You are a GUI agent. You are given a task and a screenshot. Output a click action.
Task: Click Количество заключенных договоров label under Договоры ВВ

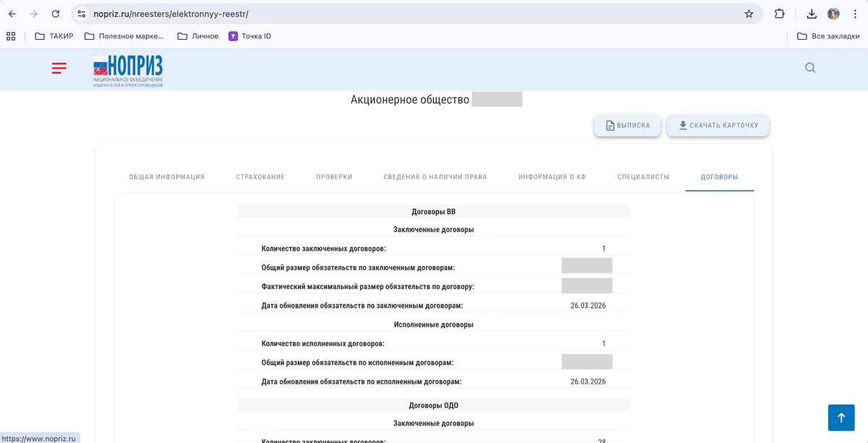click(323, 249)
